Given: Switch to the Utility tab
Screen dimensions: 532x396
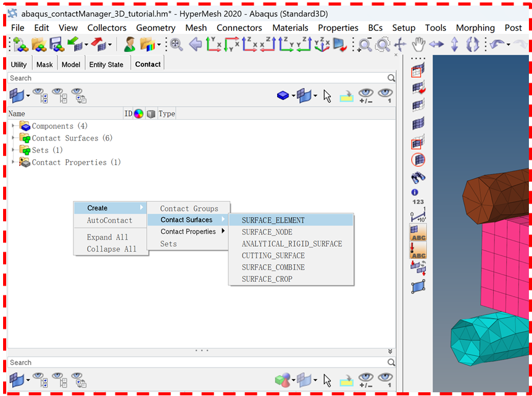Looking at the screenshot, I should pyautogui.click(x=19, y=64).
